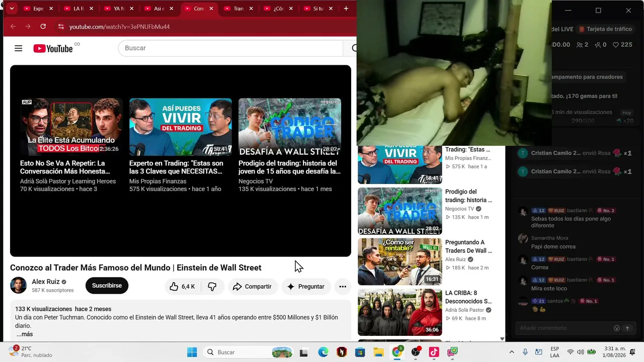This screenshot has height=362, width=644.
Task: Open the YouTube hamburger guide menu
Action: click(19, 48)
